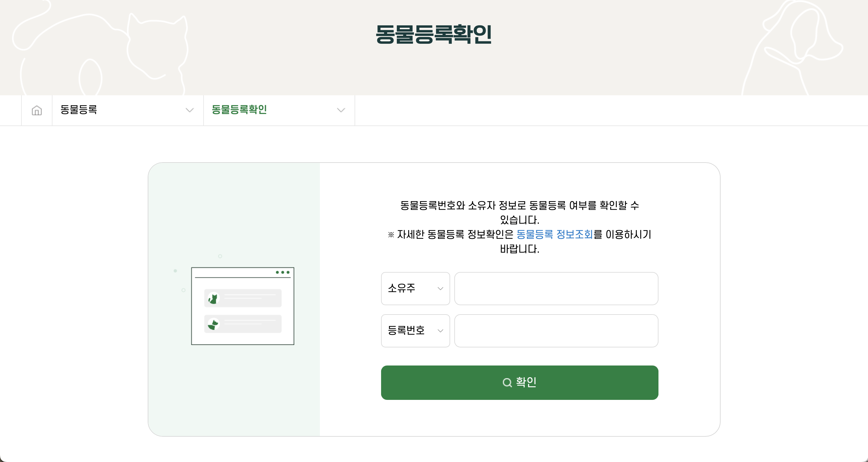Click the 등록번호 input field
The width and height of the screenshot is (868, 462).
click(555, 331)
